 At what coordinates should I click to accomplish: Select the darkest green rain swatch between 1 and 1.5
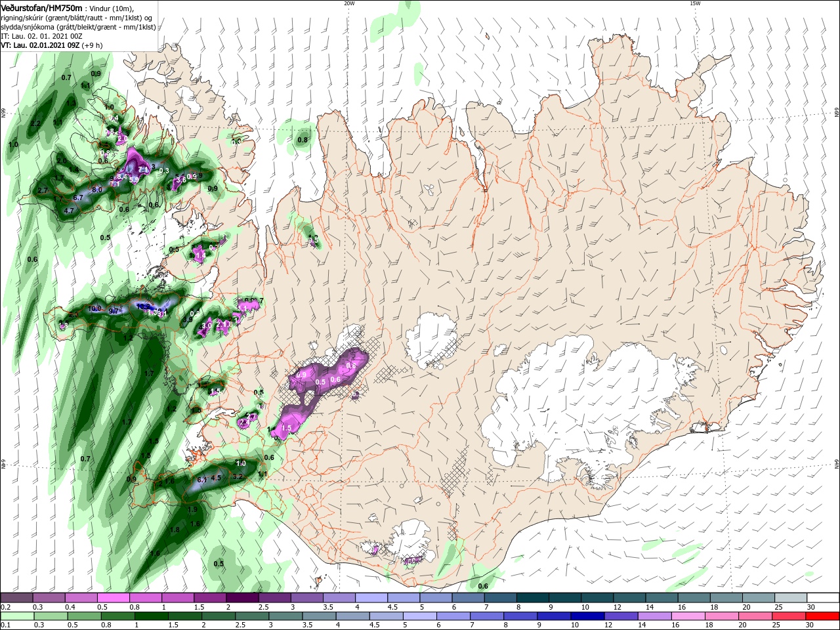(x=152, y=616)
